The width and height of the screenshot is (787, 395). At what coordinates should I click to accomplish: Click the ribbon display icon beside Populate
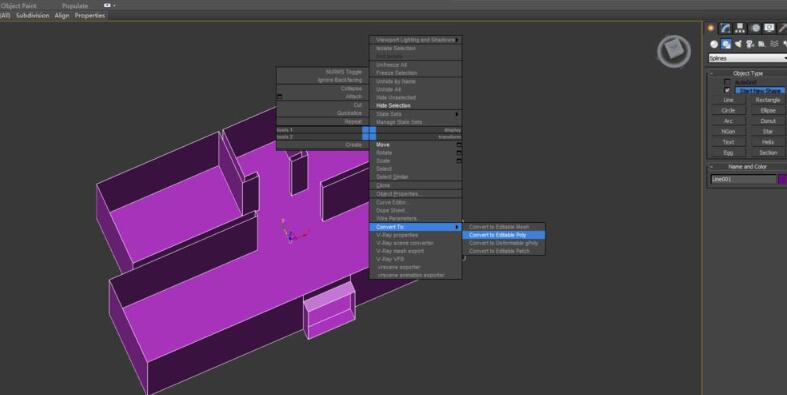coord(107,6)
